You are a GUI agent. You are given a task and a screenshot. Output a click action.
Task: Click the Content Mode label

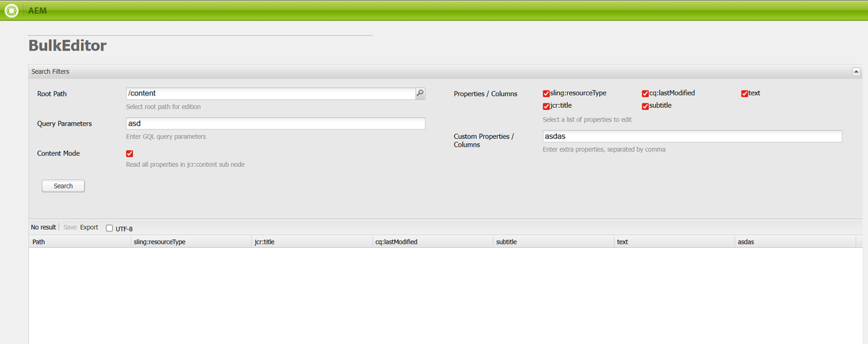click(59, 153)
